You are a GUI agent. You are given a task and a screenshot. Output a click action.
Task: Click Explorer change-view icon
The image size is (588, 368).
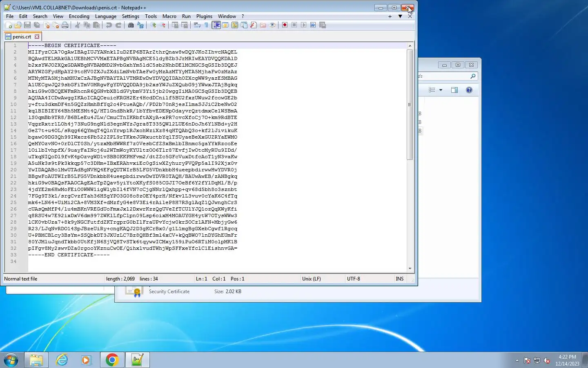click(432, 90)
